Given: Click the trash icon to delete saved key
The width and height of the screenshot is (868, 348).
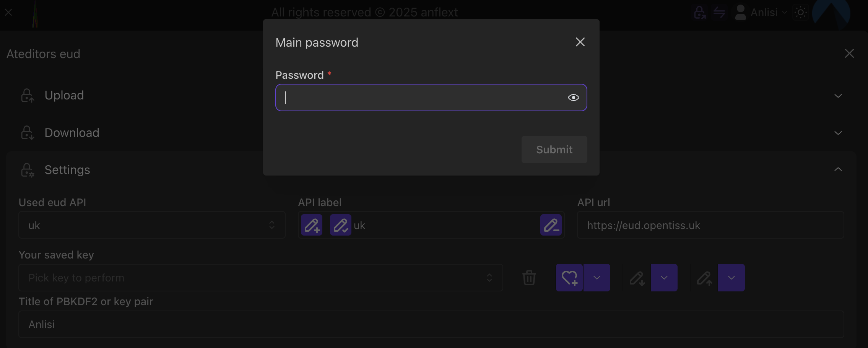Looking at the screenshot, I should [529, 278].
